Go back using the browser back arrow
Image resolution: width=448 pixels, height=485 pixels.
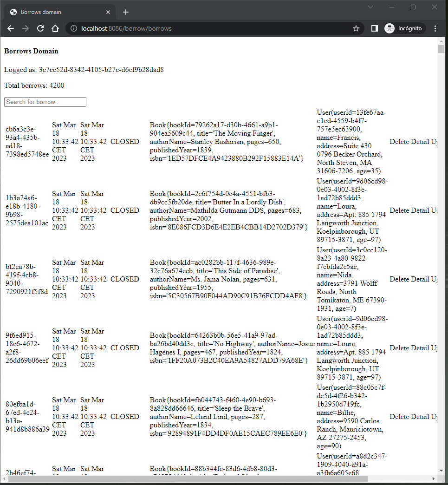coord(11,28)
